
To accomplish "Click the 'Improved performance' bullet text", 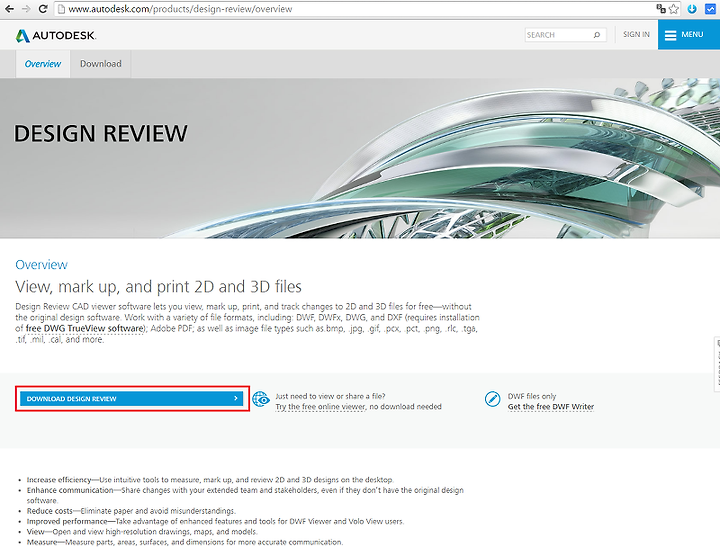I will (215, 521).
